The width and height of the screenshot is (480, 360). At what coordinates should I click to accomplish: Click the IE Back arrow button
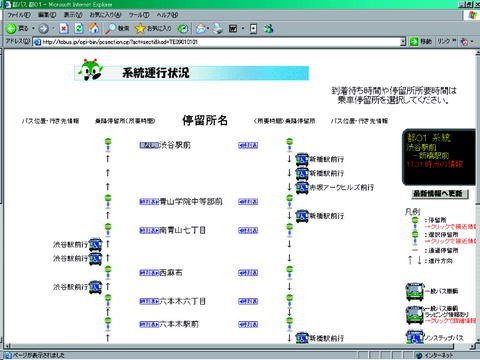[11, 29]
